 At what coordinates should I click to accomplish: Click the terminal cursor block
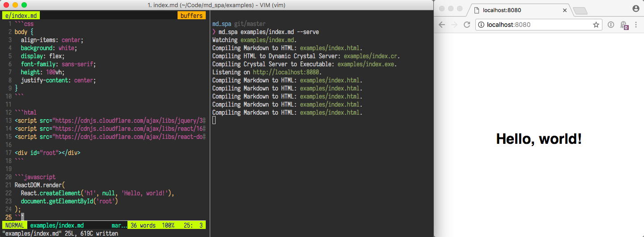tap(214, 120)
